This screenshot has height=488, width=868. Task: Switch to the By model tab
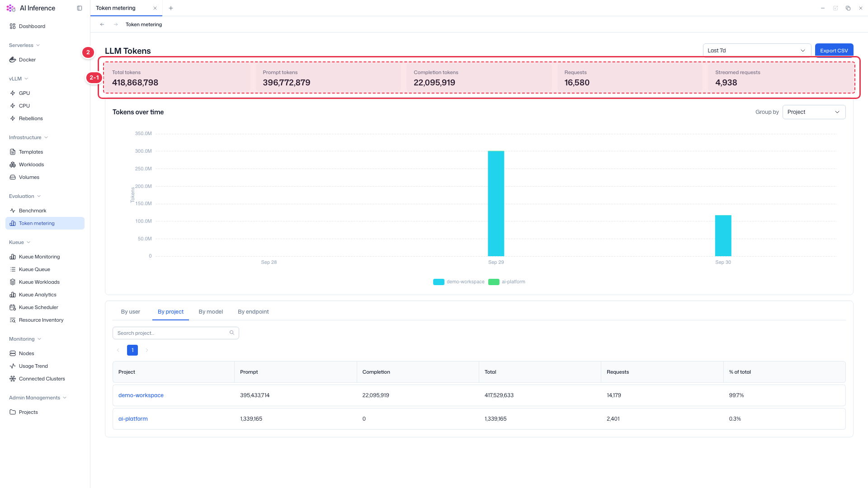tap(211, 312)
